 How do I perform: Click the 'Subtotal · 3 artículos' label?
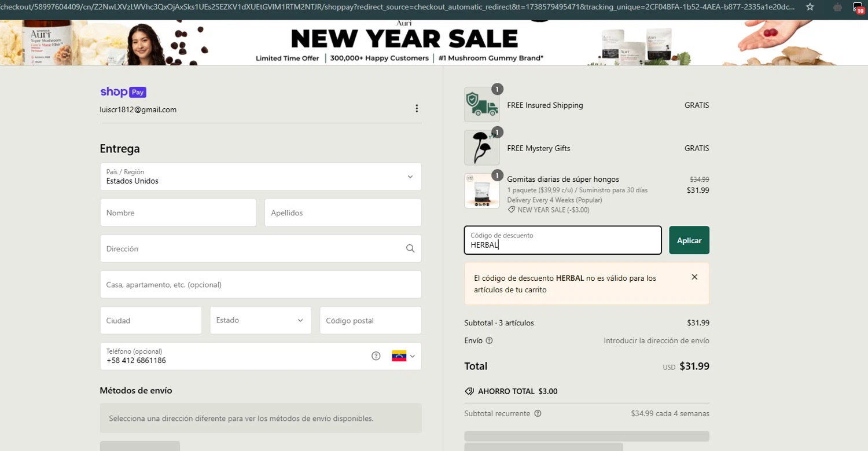pyautogui.click(x=499, y=323)
